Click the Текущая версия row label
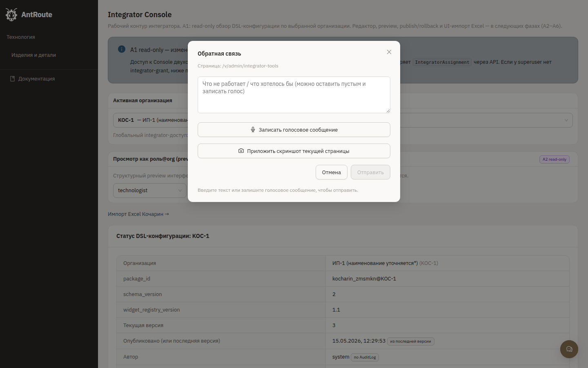The height and width of the screenshot is (368, 588). tap(143, 325)
